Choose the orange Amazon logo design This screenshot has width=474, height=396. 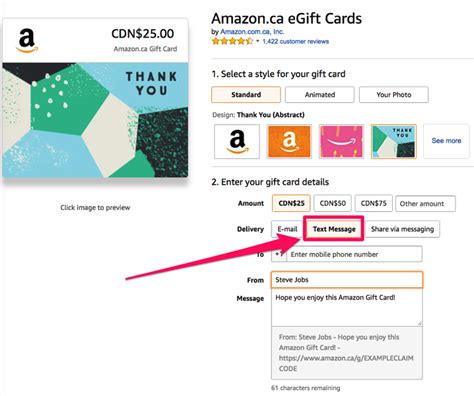click(289, 141)
